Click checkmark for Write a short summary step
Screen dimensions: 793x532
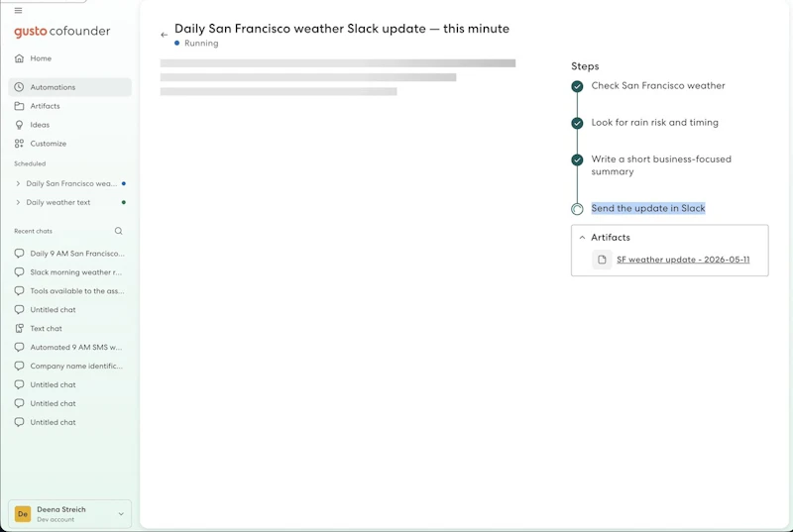tap(577, 160)
